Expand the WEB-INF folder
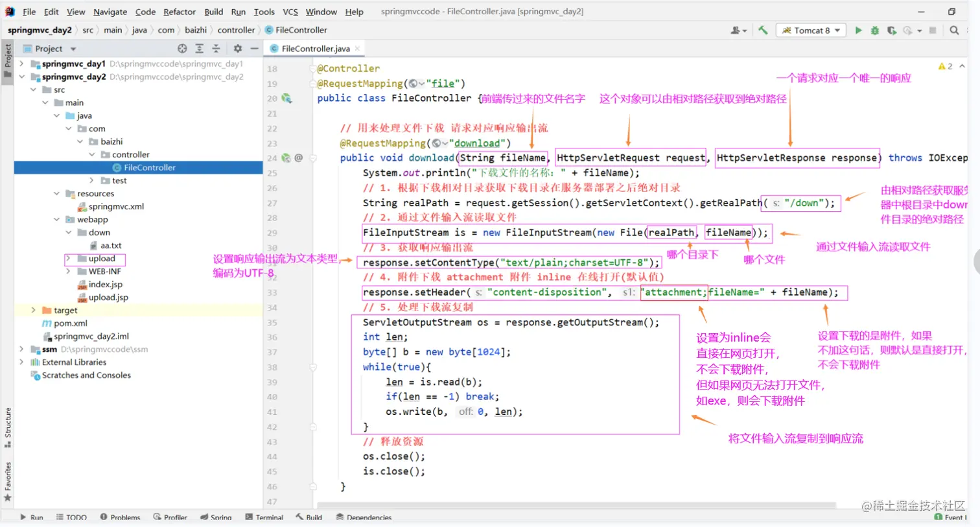The height and width of the screenshot is (527, 980). (69, 271)
